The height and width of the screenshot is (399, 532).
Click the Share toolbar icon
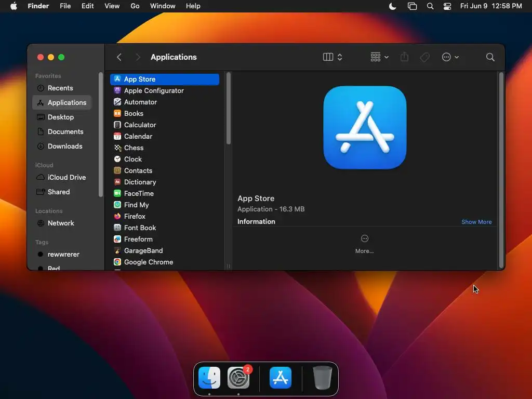(404, 57)
